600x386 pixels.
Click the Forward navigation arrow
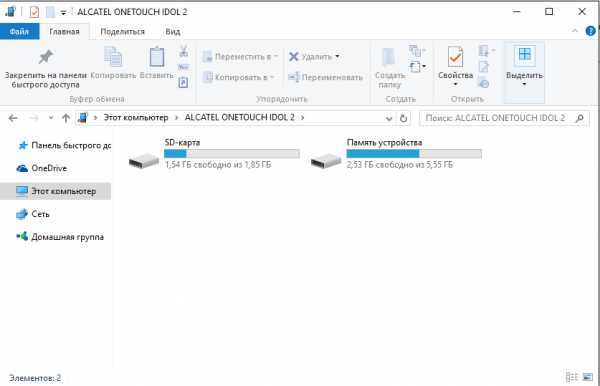(34, 118)
